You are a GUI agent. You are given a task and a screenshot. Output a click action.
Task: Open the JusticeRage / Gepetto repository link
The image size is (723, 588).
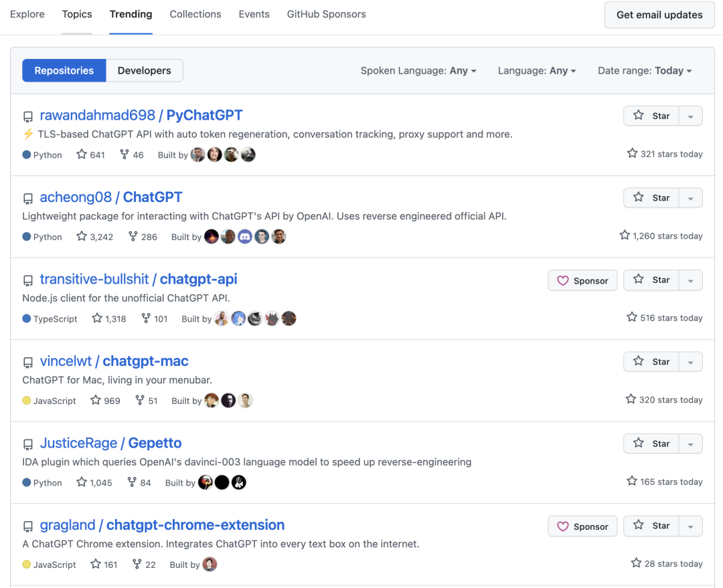110,444
